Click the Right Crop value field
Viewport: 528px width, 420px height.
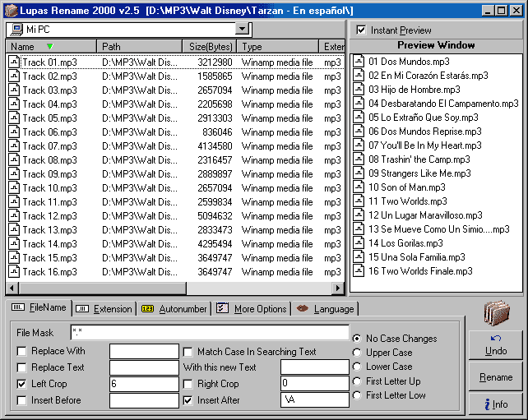(315, 383)
